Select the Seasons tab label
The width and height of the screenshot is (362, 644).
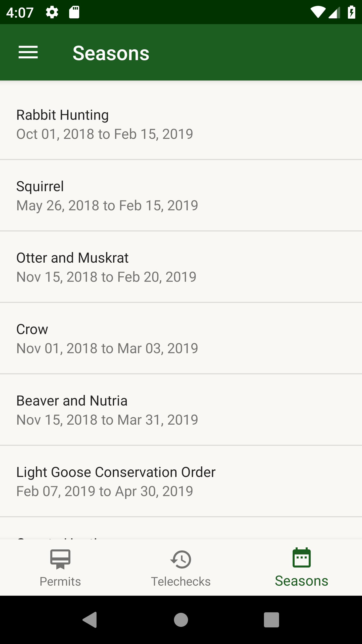coord(302,581)
